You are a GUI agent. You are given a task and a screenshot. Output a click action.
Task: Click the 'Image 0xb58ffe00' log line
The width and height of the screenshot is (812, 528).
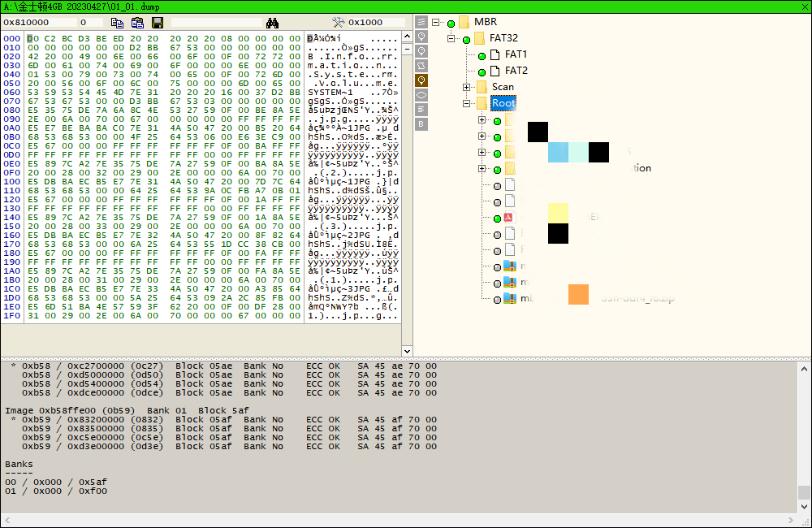(x=127, y=410)
